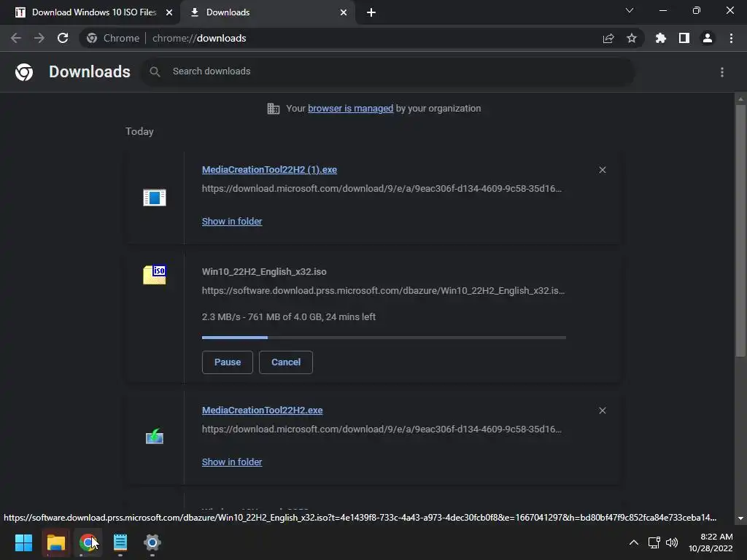Click the Today date heading
Viewport: 747px width, 560px height.
139,131
